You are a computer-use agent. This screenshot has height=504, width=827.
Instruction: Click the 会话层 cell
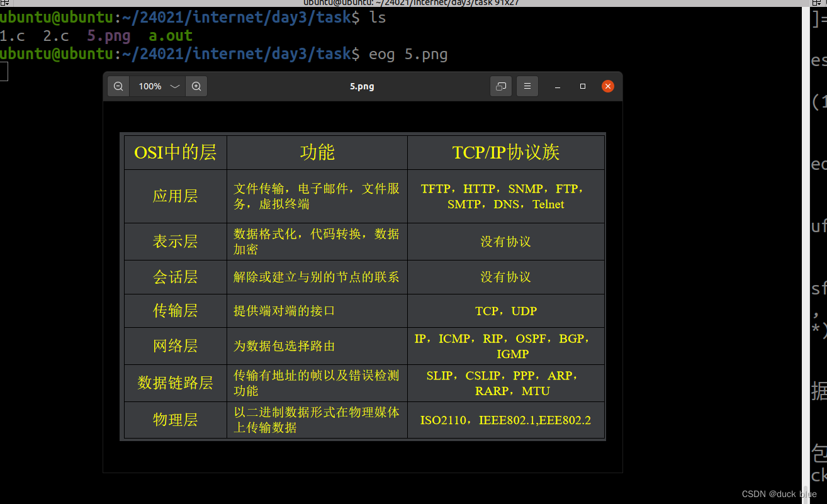coord(176,277)
